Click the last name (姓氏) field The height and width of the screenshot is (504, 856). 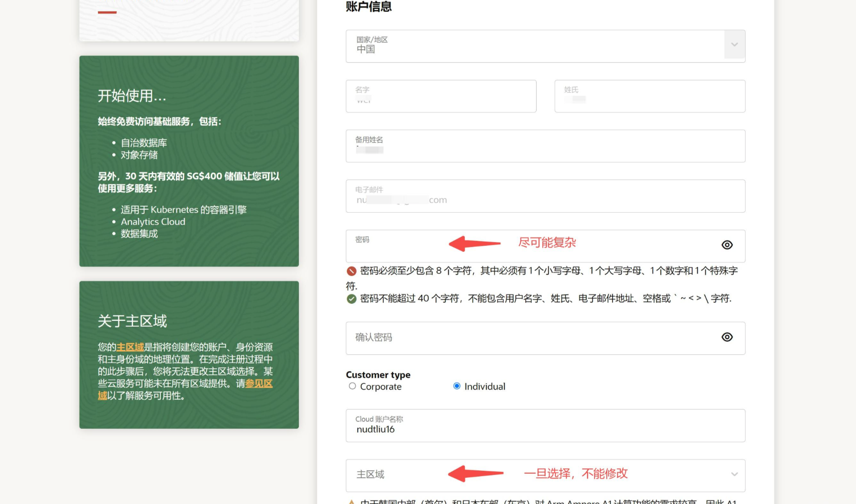click(649, 96)
